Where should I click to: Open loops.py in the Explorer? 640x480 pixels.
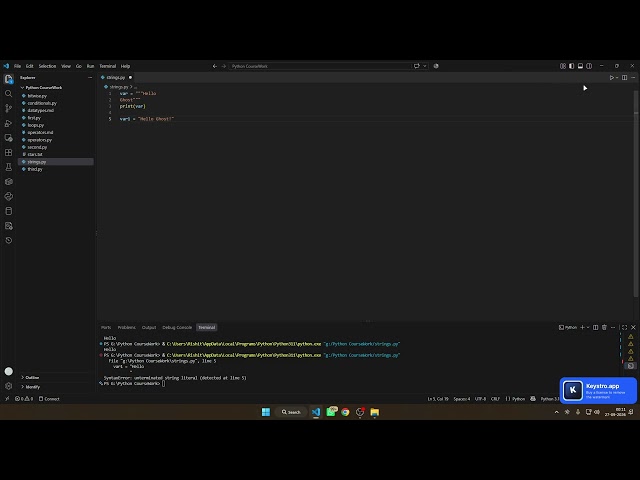tap(36, 125)
